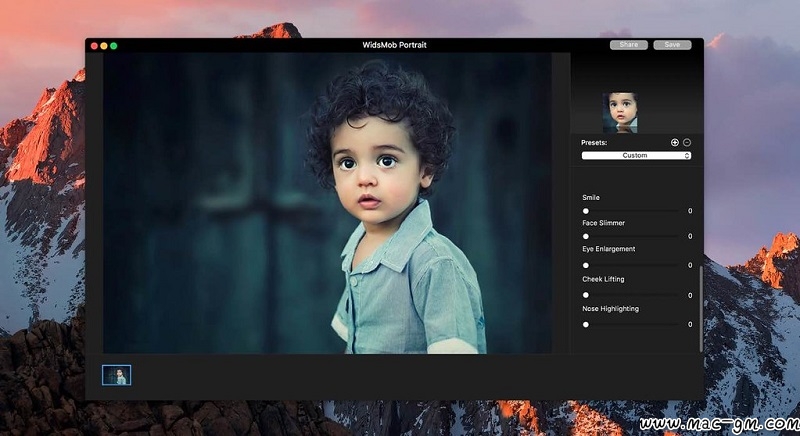Click the sidebar vertical scrollbar

tap(701, 309)
